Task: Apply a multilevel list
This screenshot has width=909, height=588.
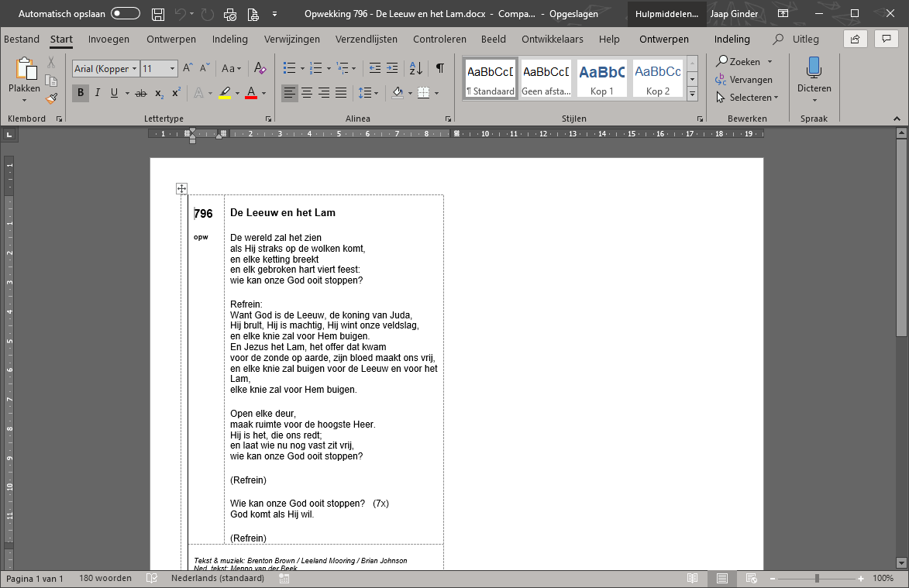Action: point(342,68)
